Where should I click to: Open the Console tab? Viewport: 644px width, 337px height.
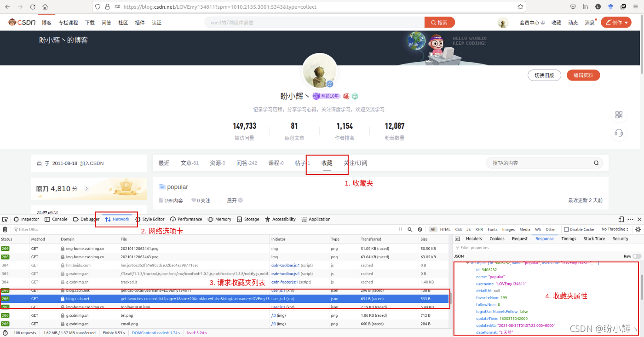pos(56,219)
